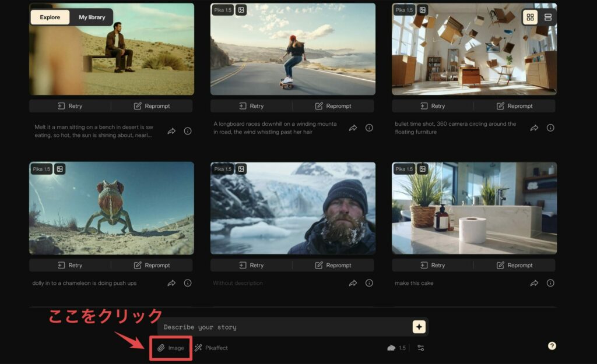The image size is (597, 364).
Task: Switch to grid view layout
Action: point(530,17)
